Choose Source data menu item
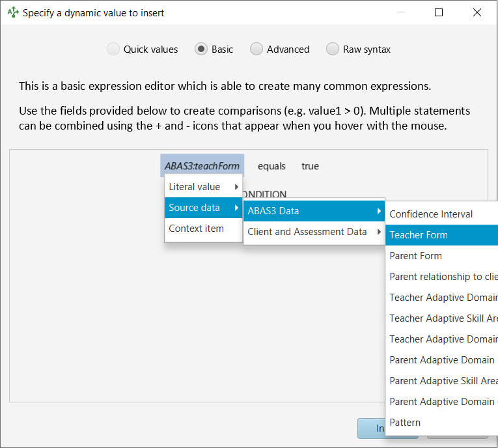498x448 pixels. tap(204, 208)
